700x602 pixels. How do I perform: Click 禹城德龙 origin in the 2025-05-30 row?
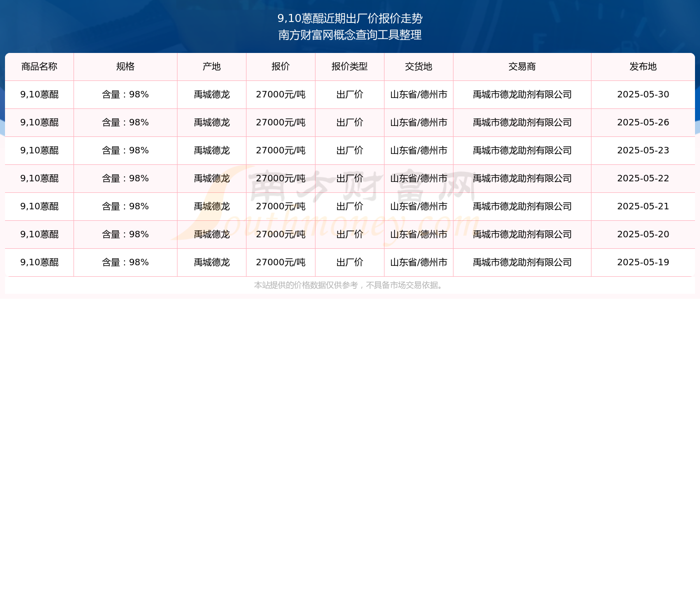(211, 94)
